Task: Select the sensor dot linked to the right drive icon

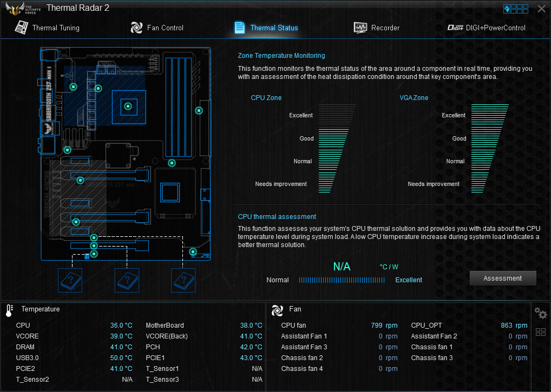Action: coord(94,237)
